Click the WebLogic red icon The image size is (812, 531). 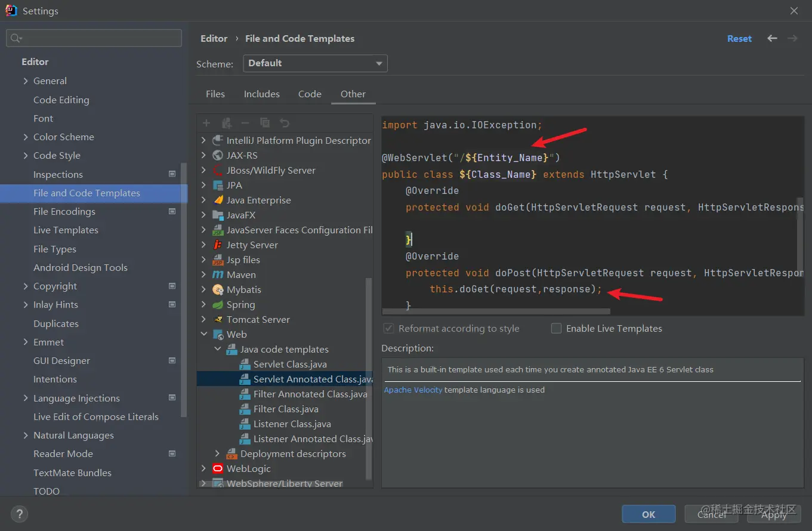click(218, 469)
